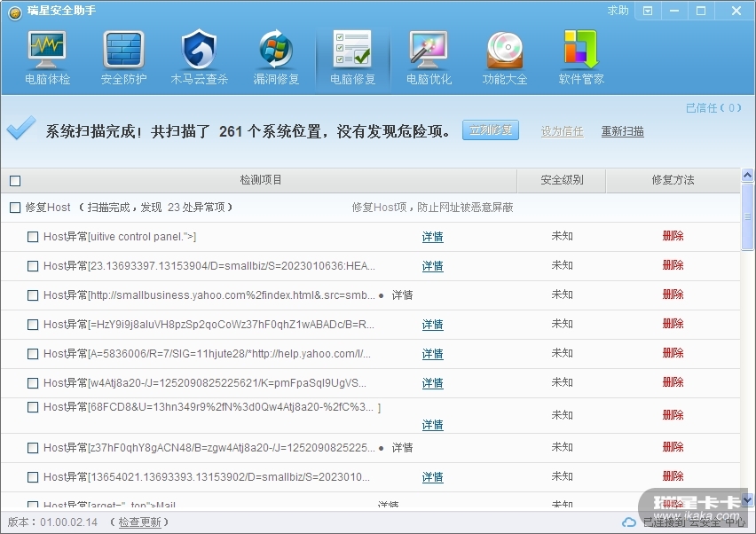This screenshot has height=534, width=756.
Task: Click the vertical scrollbar thumb
Action: [x=747, y=216]
